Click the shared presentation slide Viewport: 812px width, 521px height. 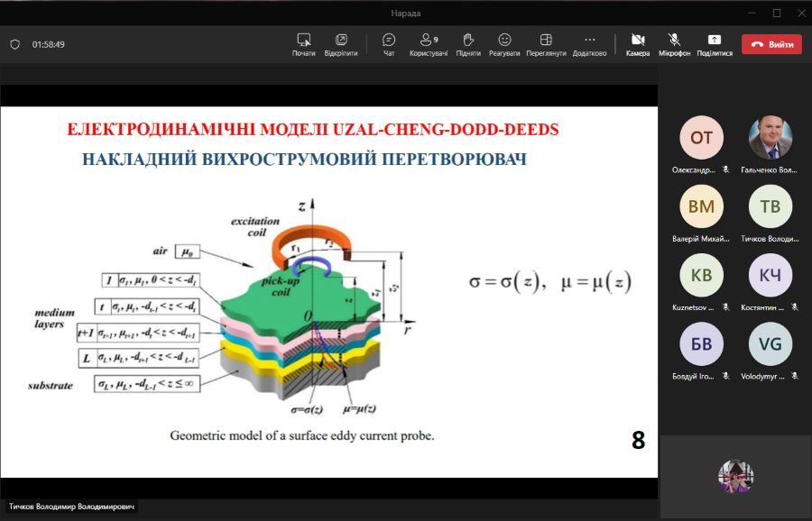tap(328, 291)
